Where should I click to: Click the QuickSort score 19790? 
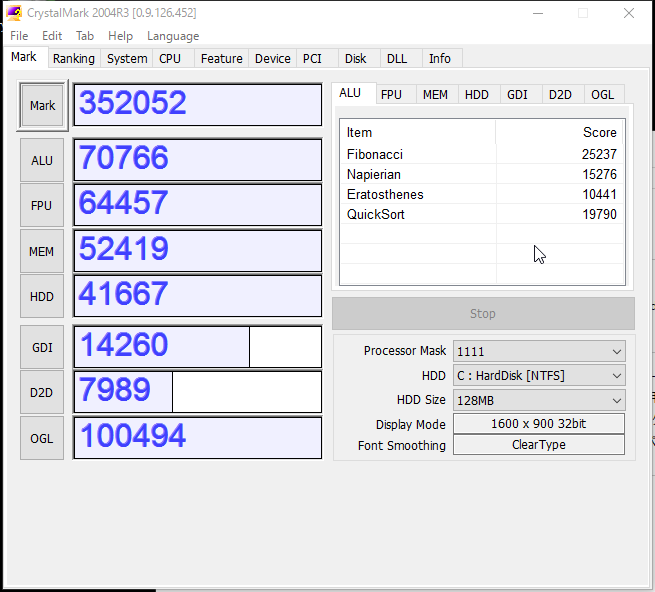(599, 214)
